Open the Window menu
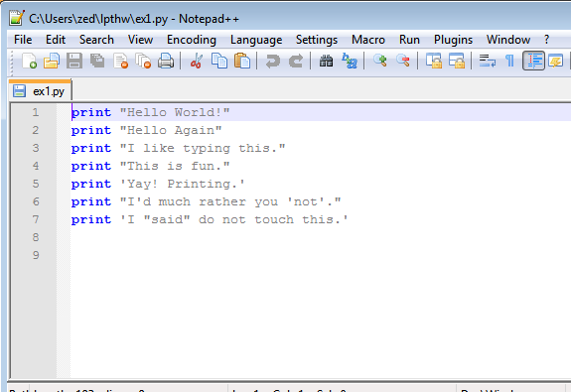This screenshot has height=392, width=571. [508, 40]
